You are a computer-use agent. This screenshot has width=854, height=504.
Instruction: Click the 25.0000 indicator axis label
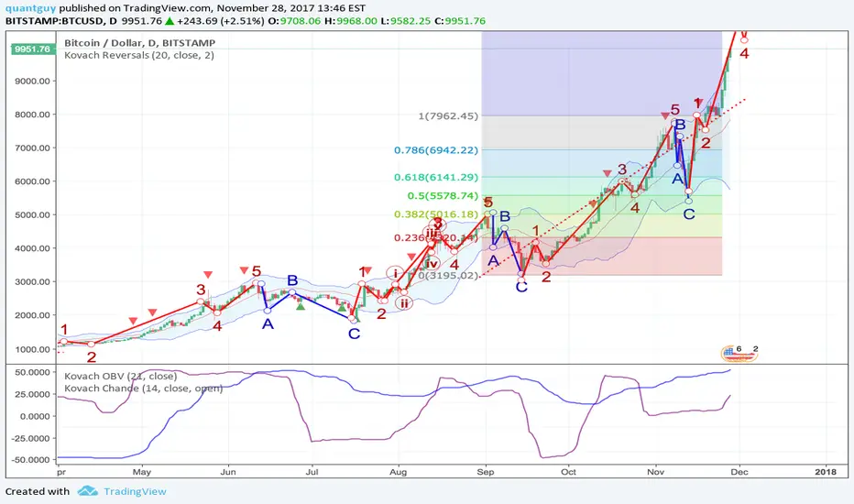[32, 394]
